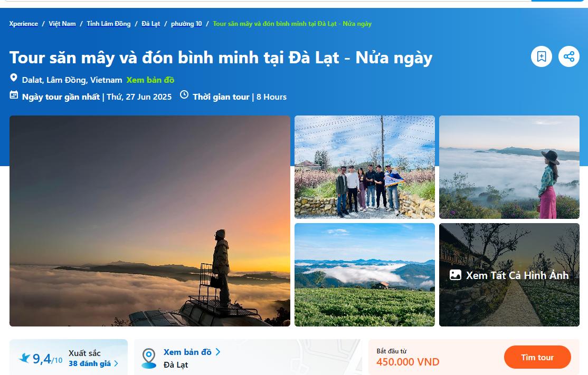Click Dalat, Lâm Đồng, Vietnam address text
588x375 pixels.
click(x=72, y=80)
